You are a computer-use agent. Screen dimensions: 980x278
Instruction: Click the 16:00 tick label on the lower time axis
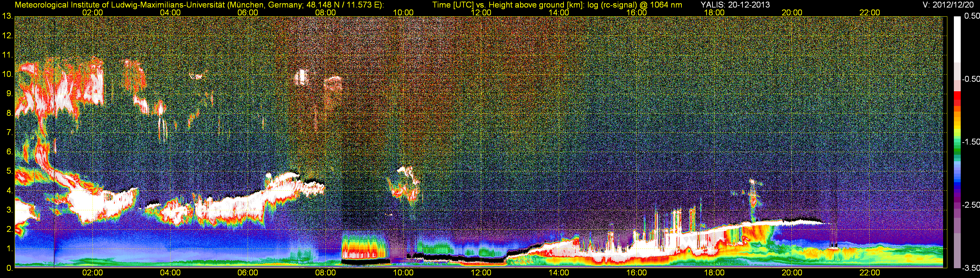[x=636, y=273]
